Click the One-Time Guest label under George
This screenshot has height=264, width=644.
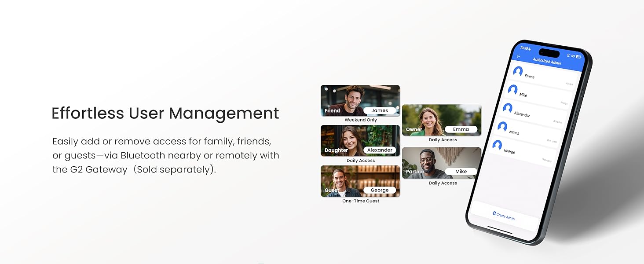coord(361,201)
